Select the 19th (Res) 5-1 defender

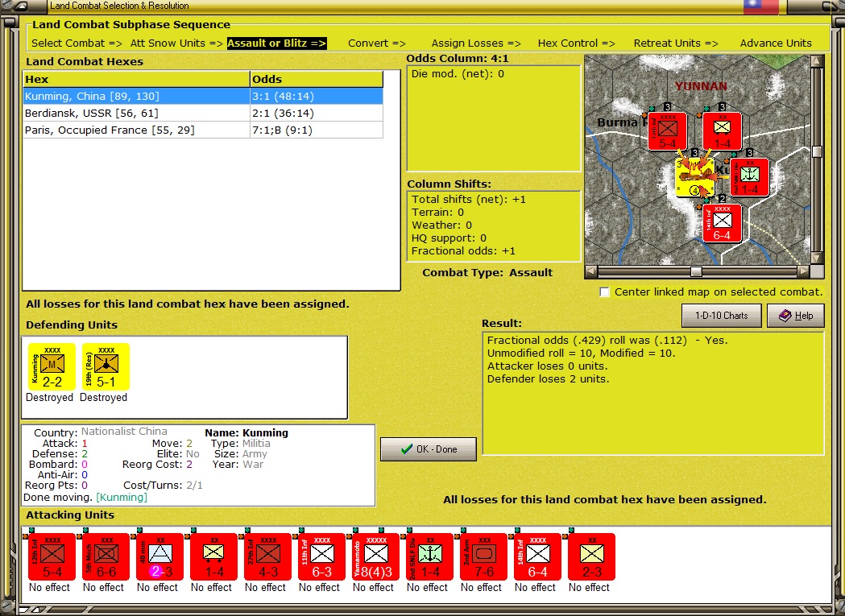(x=106, y=366)
